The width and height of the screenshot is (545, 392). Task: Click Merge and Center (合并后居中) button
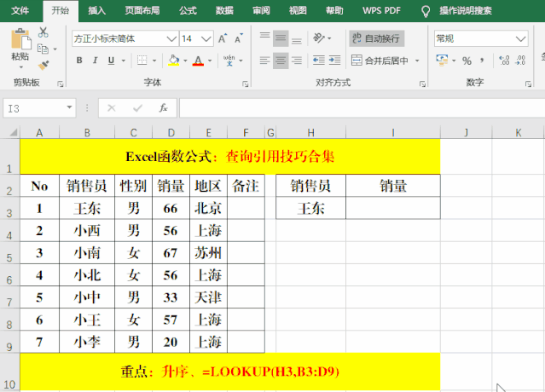coord(386,61)
